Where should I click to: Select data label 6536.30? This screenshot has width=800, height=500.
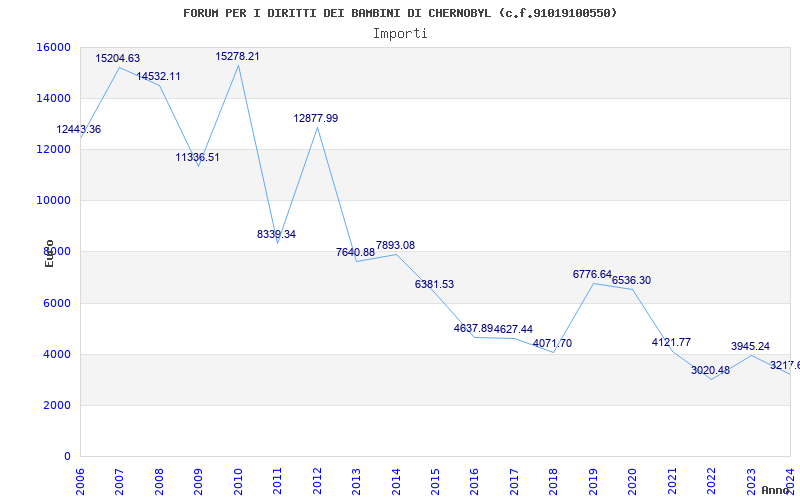(x=632, y=280)
